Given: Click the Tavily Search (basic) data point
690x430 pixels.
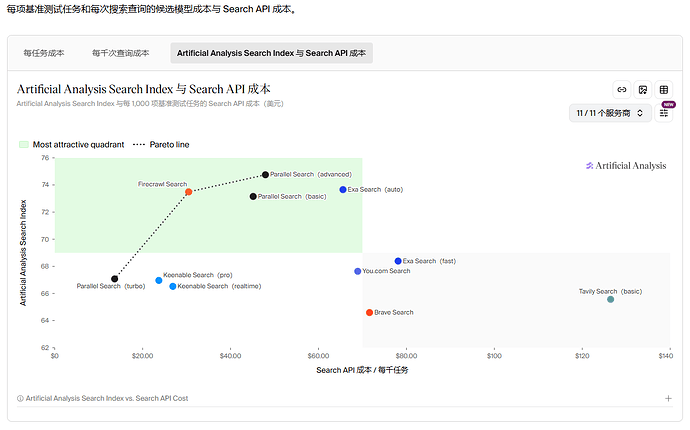Looking at the screenshot, I should pyautogui.click(x=610, y=299).
